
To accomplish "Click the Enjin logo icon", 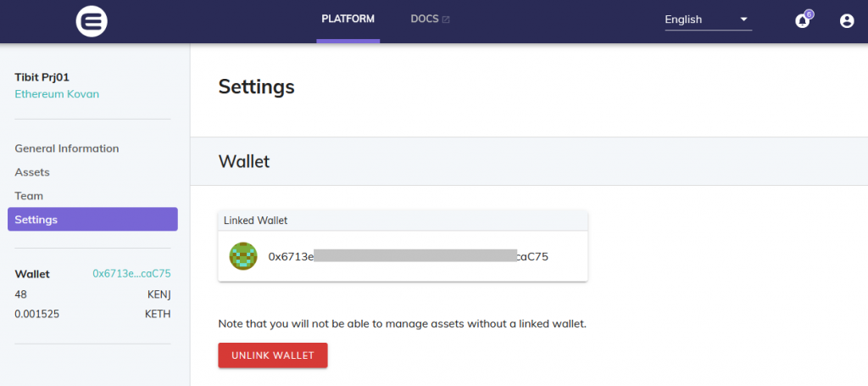I will tap(91, 20).
